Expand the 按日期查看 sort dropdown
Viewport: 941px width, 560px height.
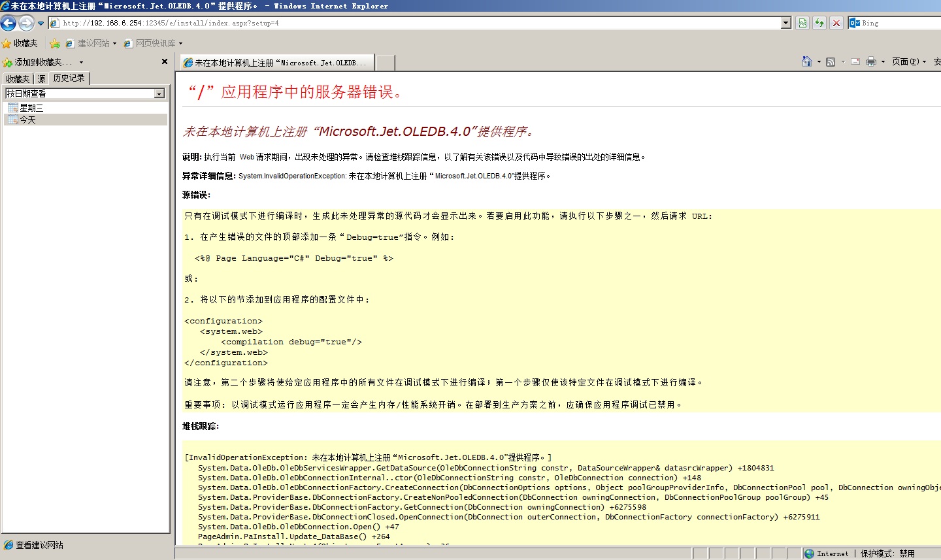tap(159, 94)
